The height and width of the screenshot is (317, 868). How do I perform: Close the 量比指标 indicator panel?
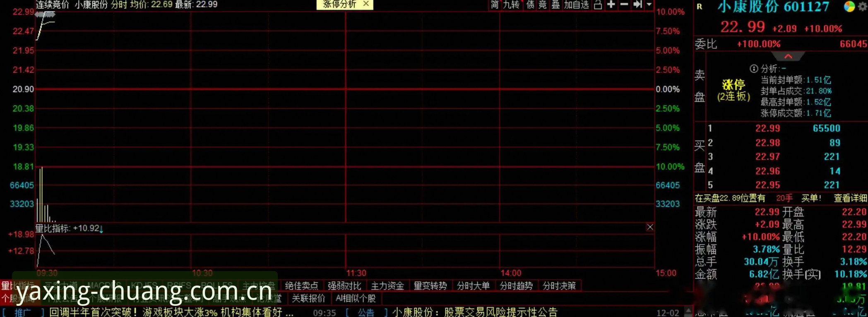pos(650,227)
